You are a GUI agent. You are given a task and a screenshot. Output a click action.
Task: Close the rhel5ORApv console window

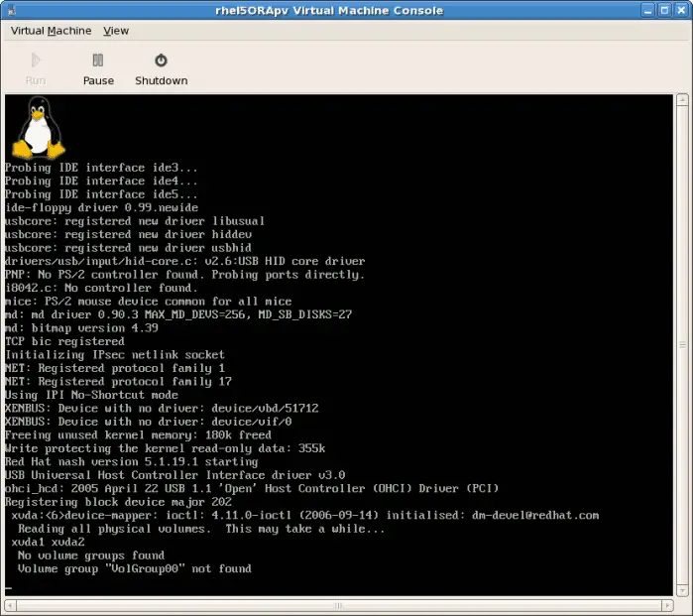pyautogui.click(x=680, y=10)
